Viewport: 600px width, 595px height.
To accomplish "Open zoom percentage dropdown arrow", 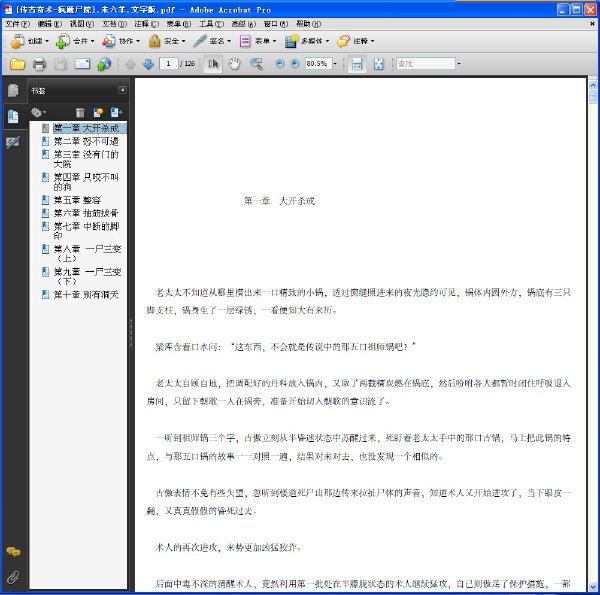I will [x=335, y=64].
